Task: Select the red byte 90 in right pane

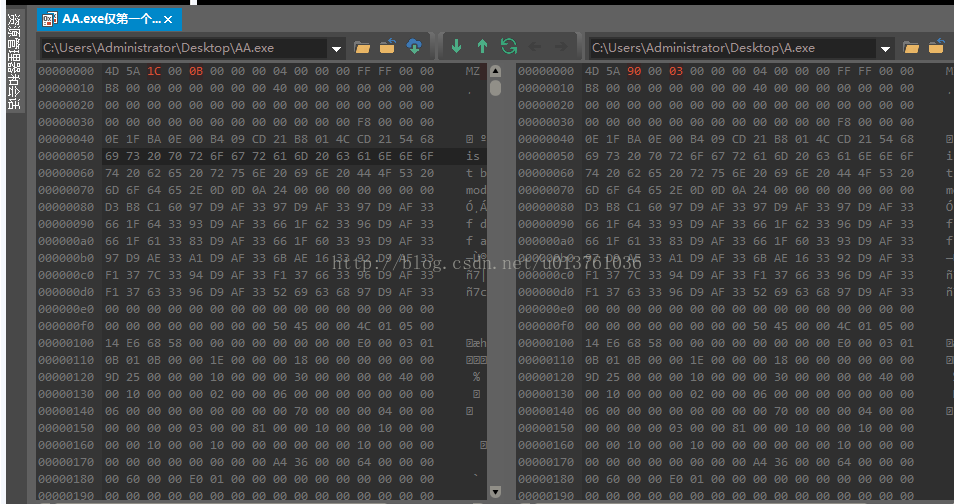Action: point(634,71)
